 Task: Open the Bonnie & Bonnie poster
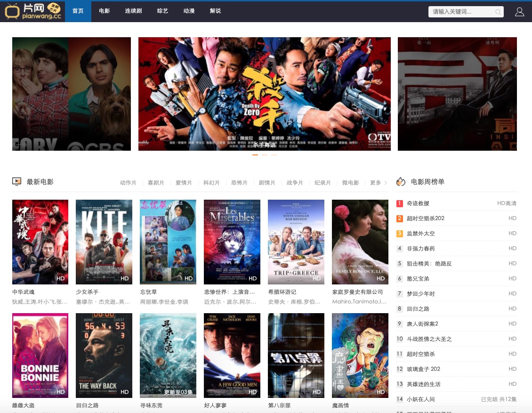pos(40,355)
